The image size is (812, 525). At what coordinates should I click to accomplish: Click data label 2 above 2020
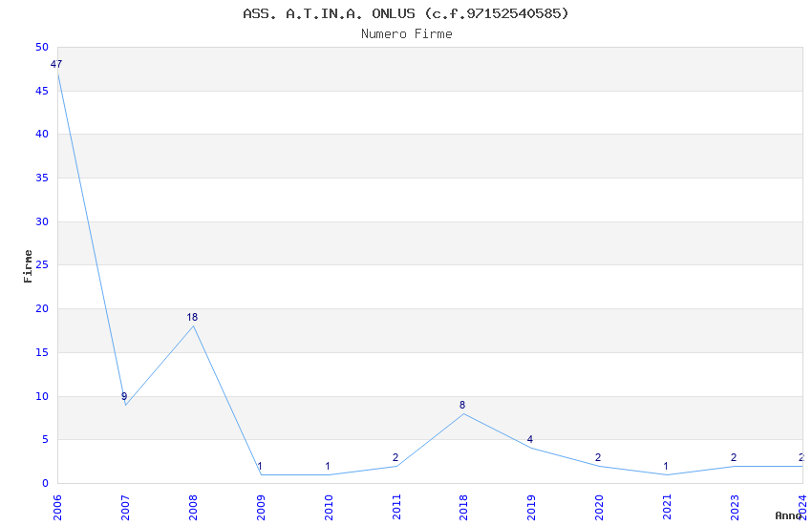pyautogui.click(x=598, y=457)
